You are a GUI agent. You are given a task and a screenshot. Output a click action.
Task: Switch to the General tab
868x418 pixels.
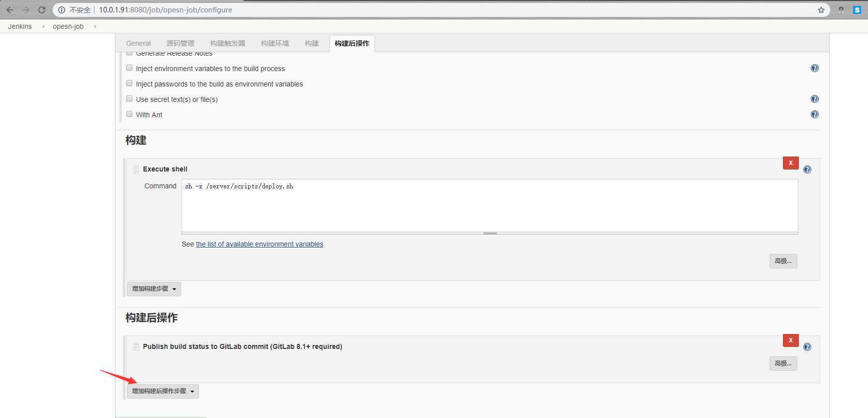pos(138,43)
